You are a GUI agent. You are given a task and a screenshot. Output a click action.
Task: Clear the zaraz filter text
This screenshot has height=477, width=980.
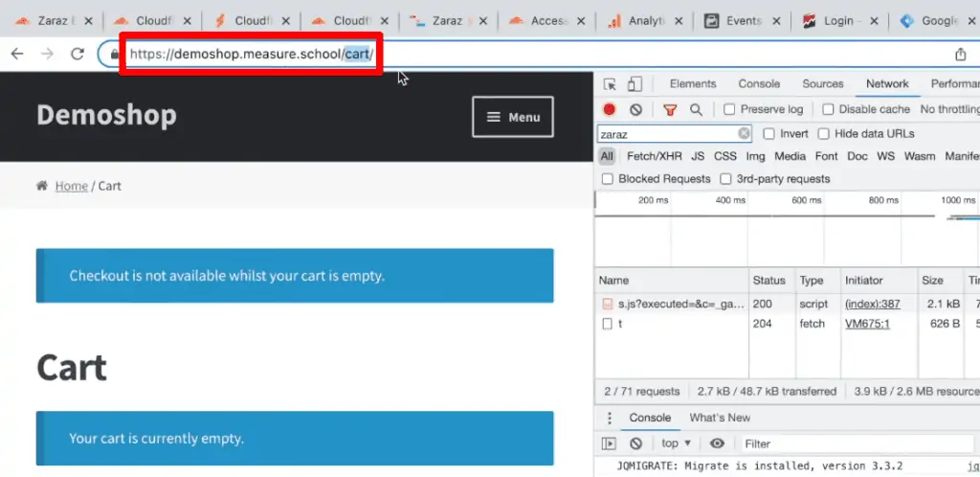click(x=744, y=134)
